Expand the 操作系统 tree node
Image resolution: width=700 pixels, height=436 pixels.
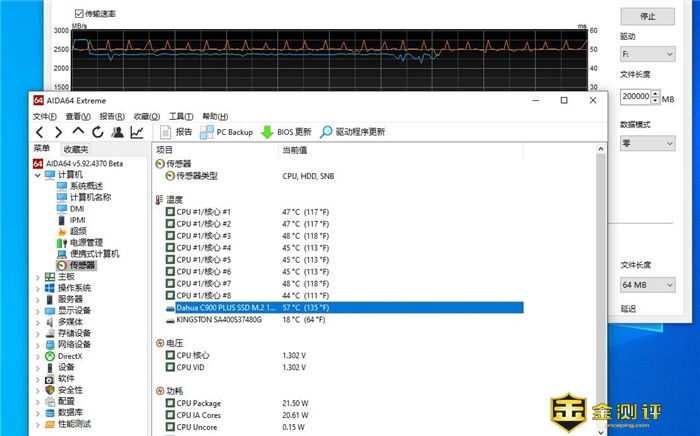point(37,288)
